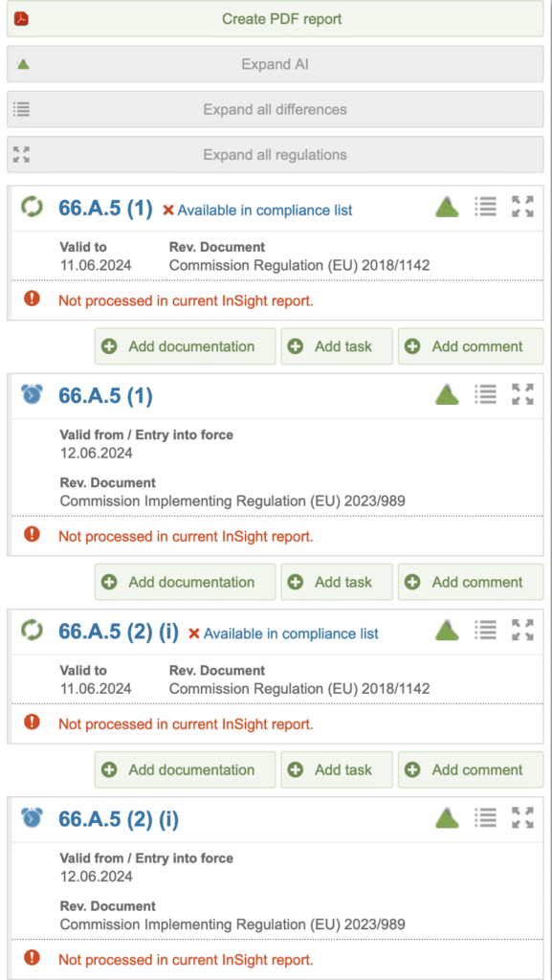This screenshot has height=980, width=552.
Task: Click third Add comment button
Action: click(x=471, y=769)
